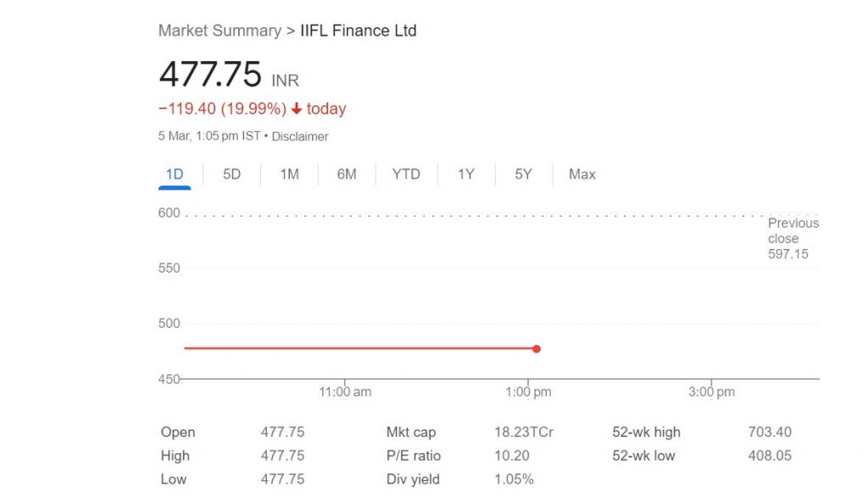The width and height of the screenshot is (868, 498).
Task: Switch to the 5D chart tab
Action: [231, 174]
